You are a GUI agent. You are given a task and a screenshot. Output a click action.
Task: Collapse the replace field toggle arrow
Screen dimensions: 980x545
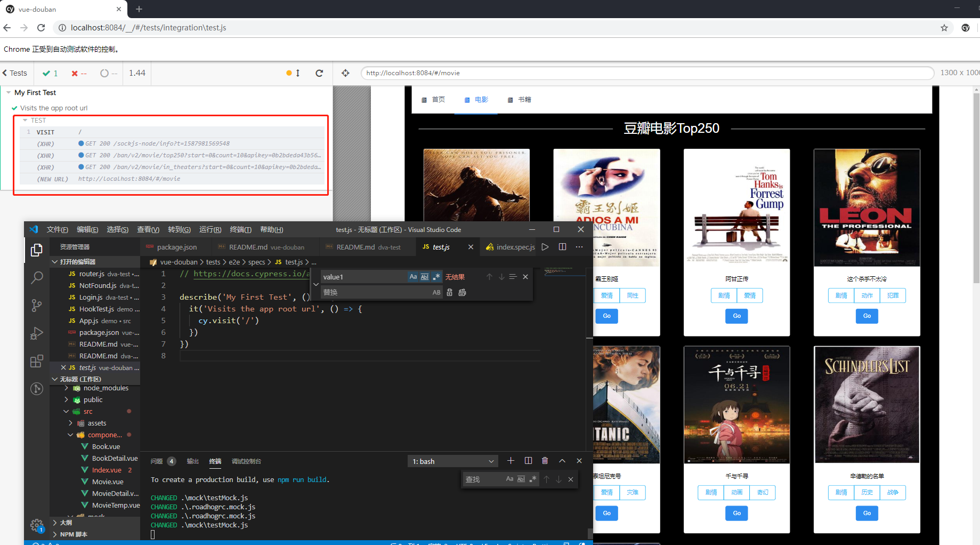tap(315, 285)
